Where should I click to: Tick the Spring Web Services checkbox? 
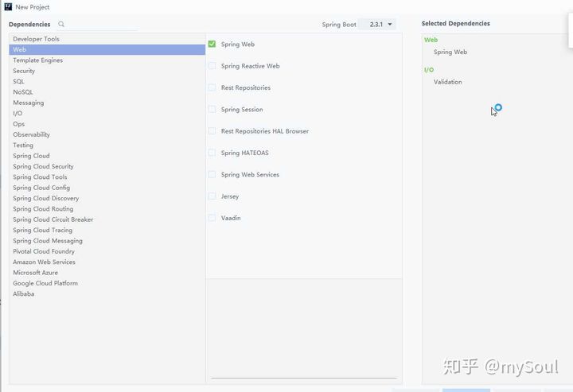(x=212, y=174)
